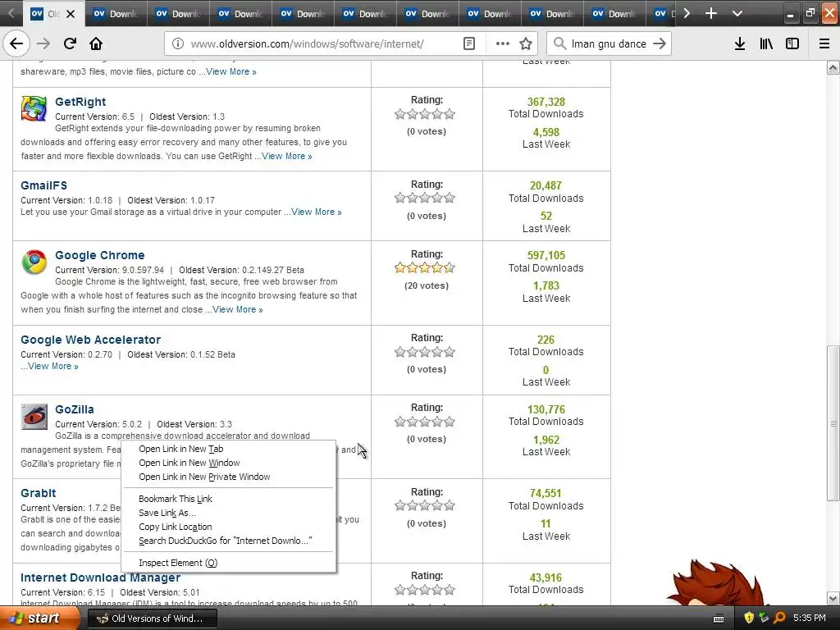
Task: Click the lman gnu dance search field
Action: coord(609,43)
